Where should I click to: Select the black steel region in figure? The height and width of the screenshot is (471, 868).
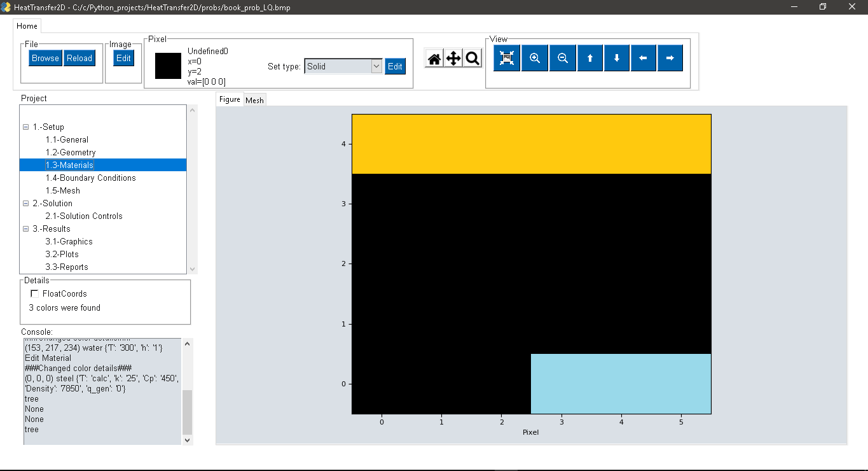(531, 264)
